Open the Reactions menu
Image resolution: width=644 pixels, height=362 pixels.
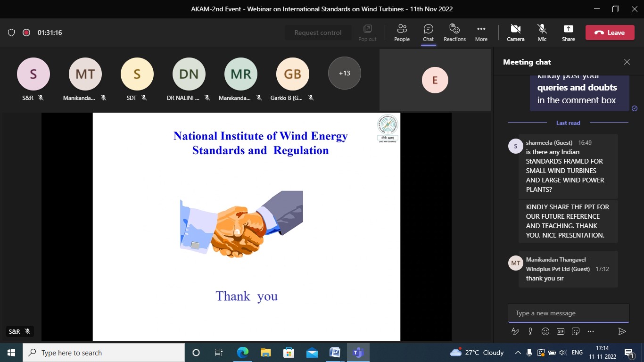[454, 33]
